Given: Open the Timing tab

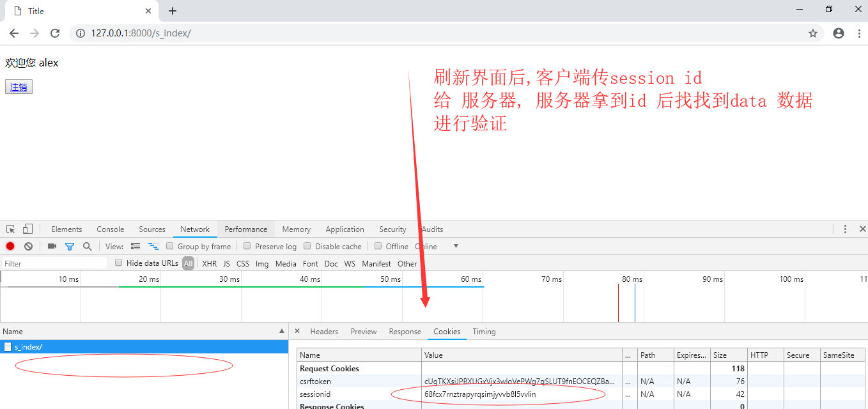Looking at the screenshot, I should point(484,332).
